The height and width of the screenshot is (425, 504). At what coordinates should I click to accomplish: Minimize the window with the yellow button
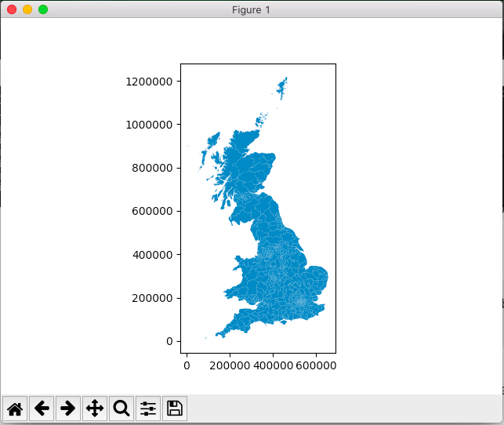[x=27, y=9]
